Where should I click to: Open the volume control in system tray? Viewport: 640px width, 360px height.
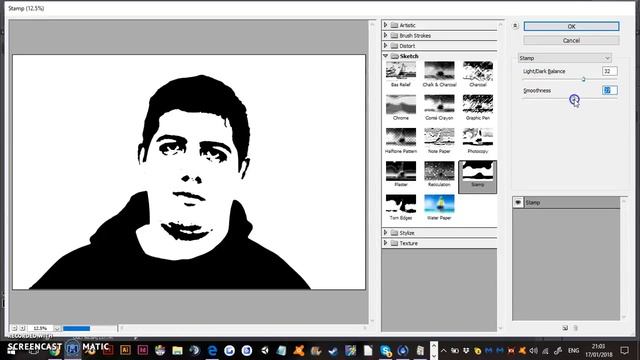(x=533, y=350)
